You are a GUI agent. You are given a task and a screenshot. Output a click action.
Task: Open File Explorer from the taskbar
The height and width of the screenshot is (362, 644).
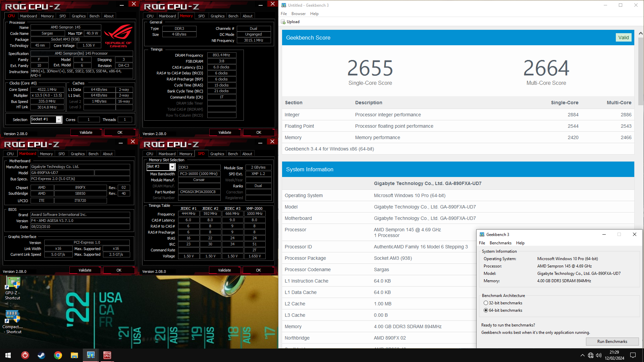tap(74, 355)
